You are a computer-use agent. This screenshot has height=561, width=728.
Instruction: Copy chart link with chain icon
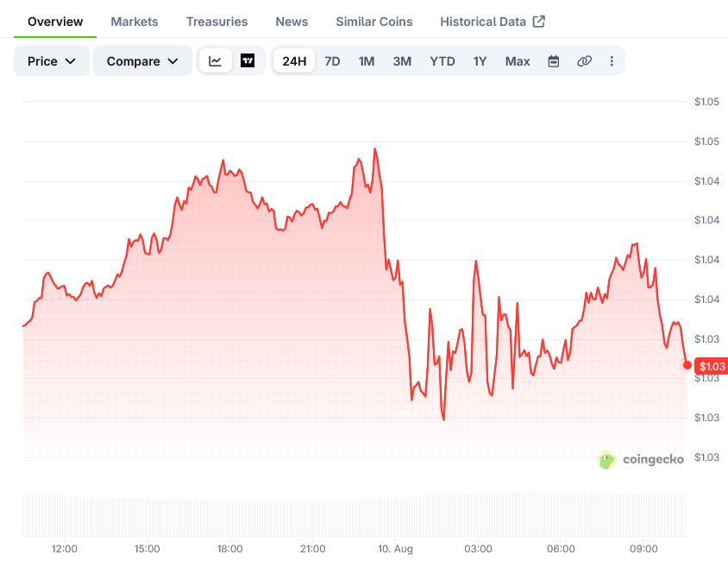(584, 60)
